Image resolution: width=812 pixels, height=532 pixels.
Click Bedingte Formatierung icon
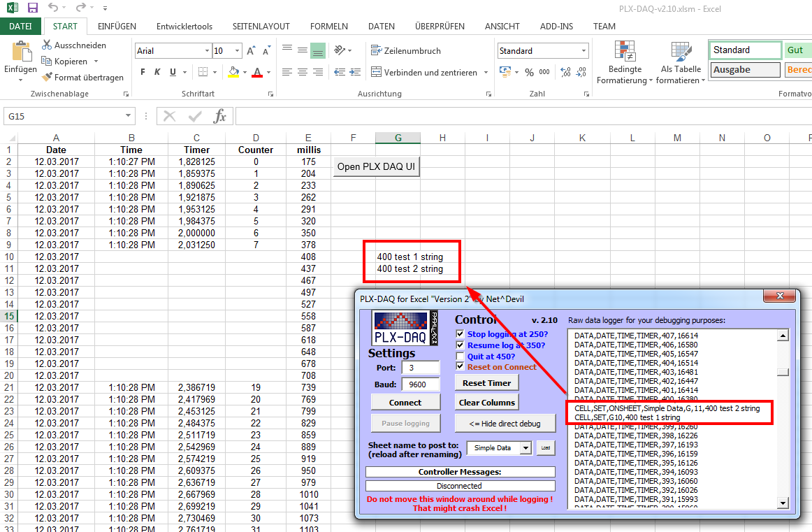tap(625, 51)
